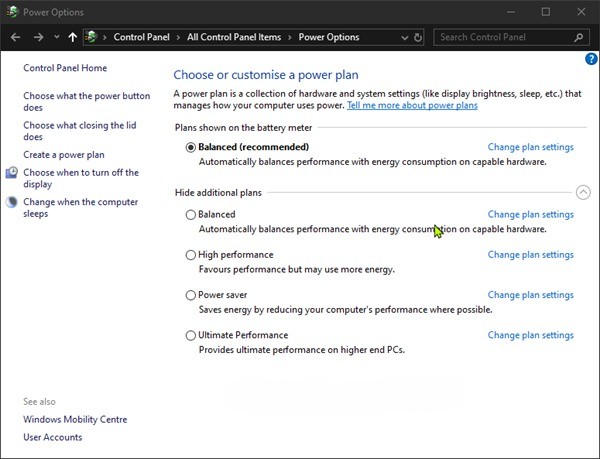The height and width of the screenshot is (459, 600).
Task: Click the blue Help question mark icon
Action: pyautogui.click(x=591, y=60)
